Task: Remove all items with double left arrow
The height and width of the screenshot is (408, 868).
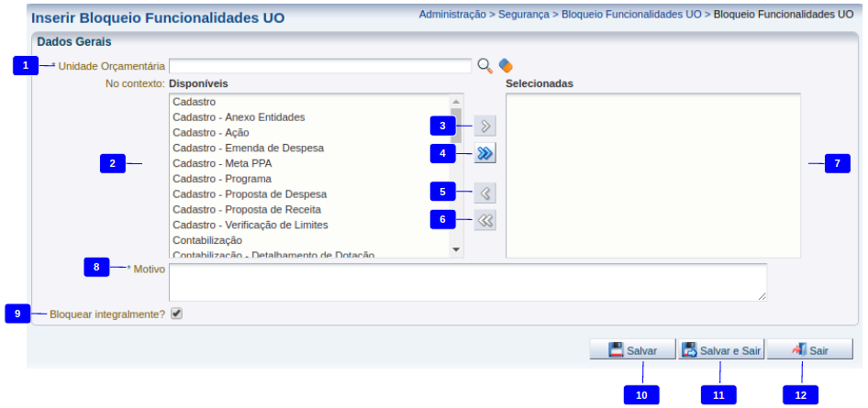Action: (x=485, y=220)
